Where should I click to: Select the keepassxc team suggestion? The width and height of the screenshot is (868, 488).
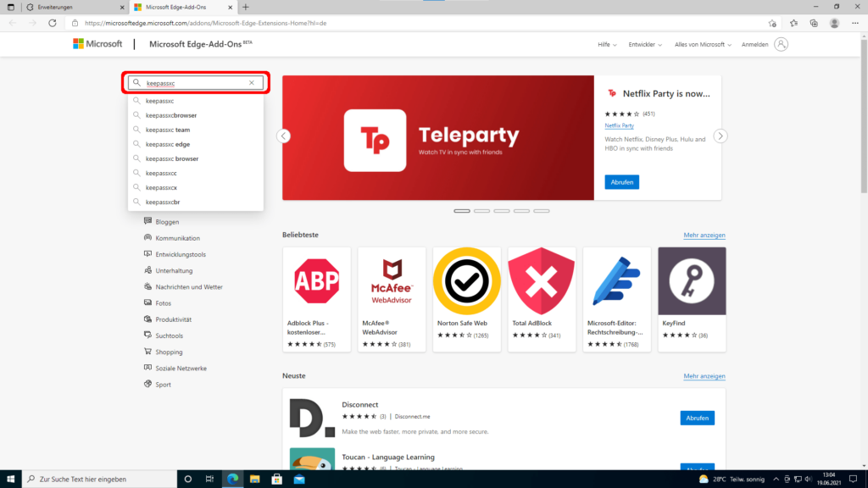[196, 130]
